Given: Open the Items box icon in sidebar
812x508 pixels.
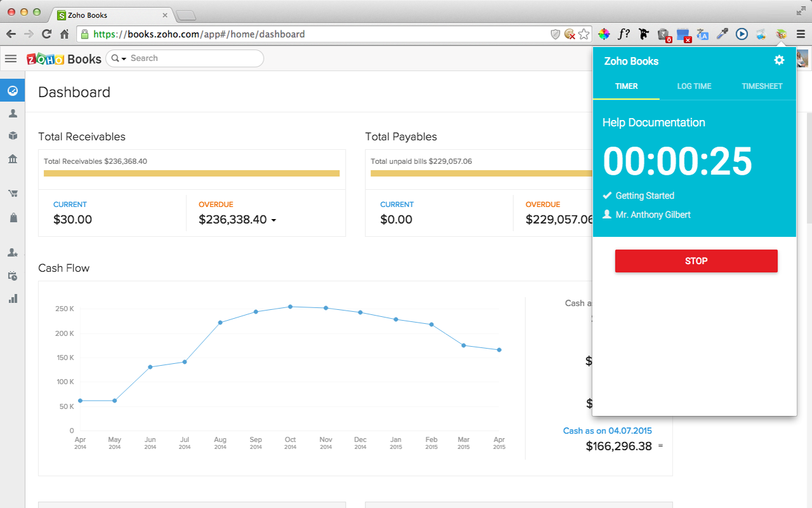Looking at the screenshot, I should [13, 136].
